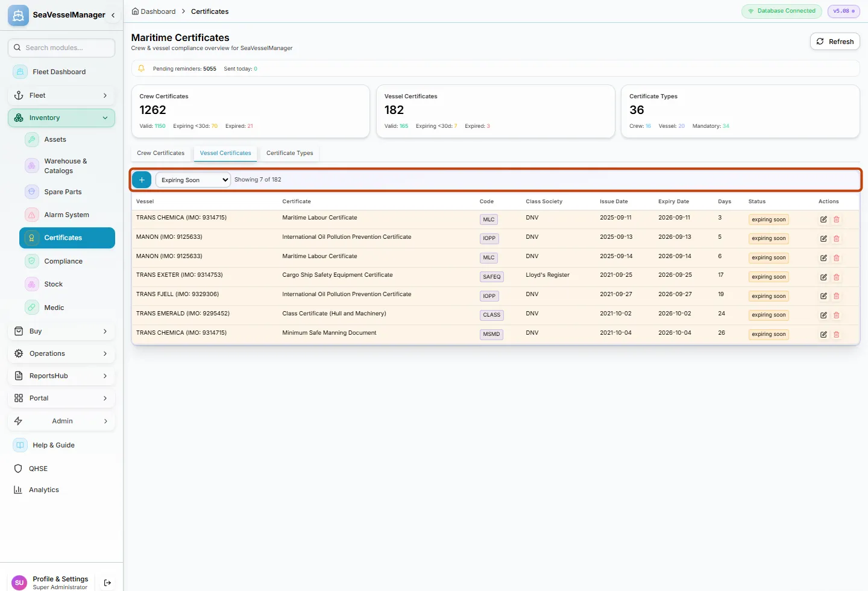Click the logout icon beside Profile & Settings

point(107,583)
